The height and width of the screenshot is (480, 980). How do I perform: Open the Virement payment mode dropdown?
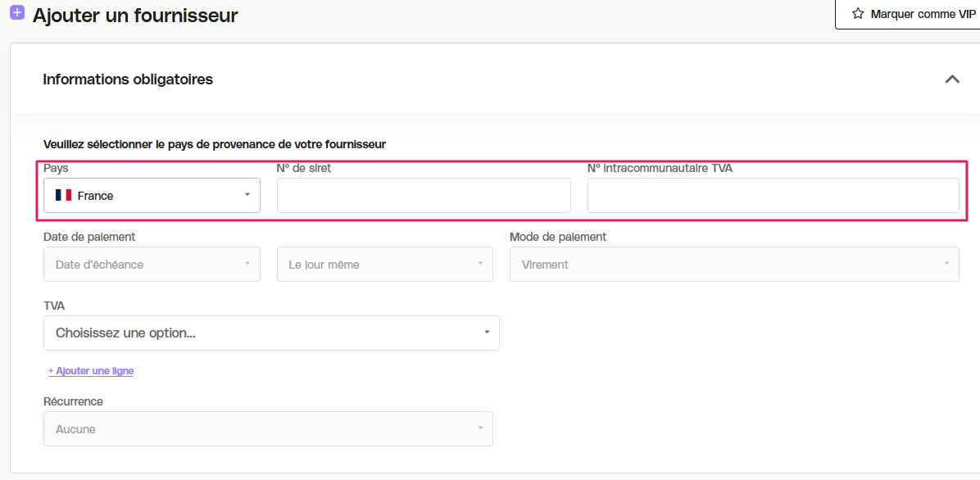[734, 265]
